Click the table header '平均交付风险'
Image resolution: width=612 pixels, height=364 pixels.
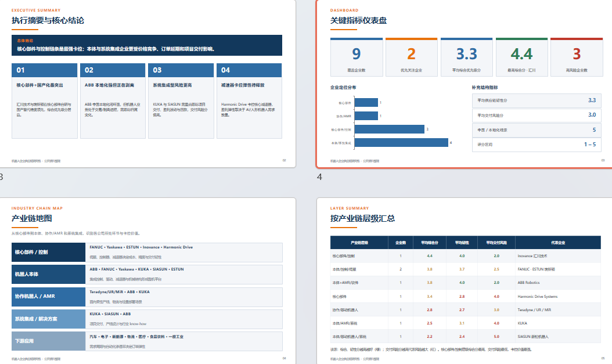click(x=496, y=243)
